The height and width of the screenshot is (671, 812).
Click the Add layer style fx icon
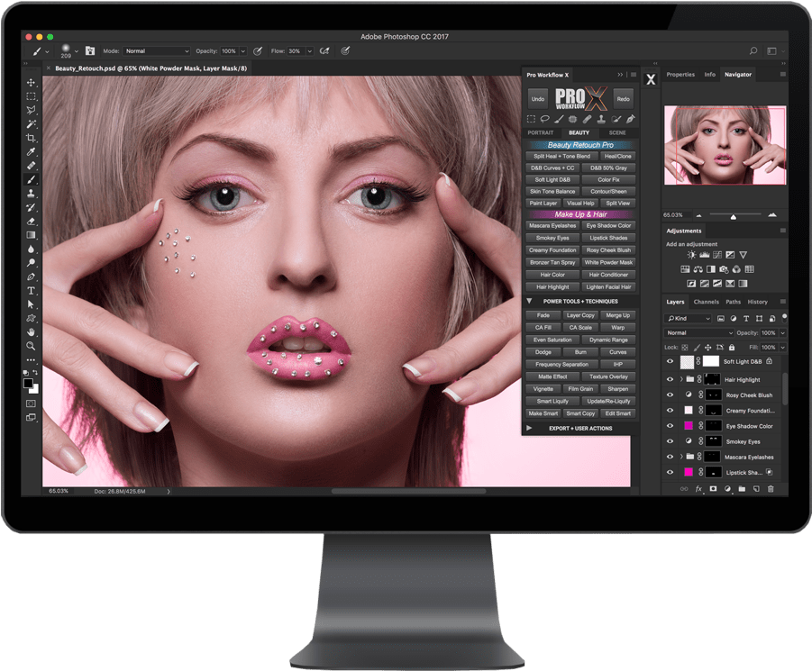pyautogui.click(x=698, y=487)
